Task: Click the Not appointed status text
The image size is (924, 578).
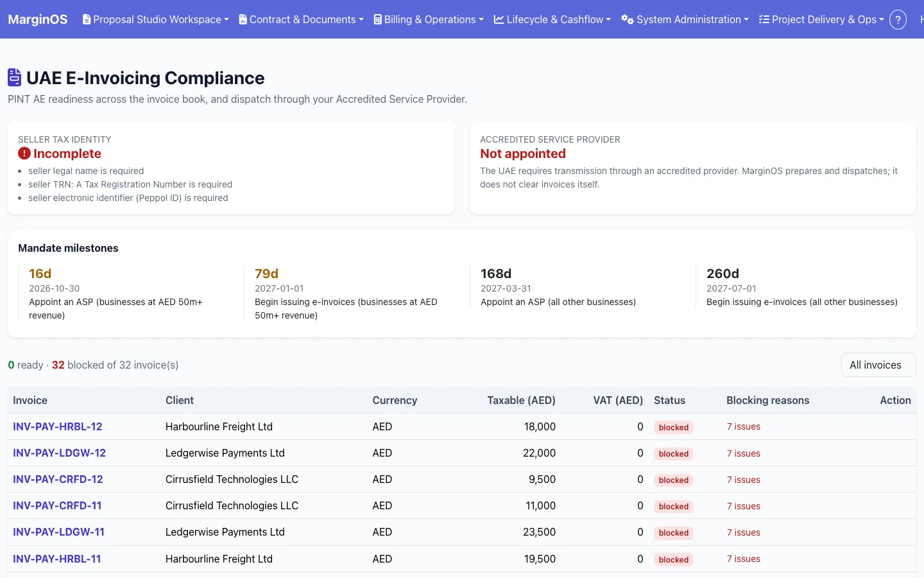Action: pyautogui.click(x=523, y=153)
